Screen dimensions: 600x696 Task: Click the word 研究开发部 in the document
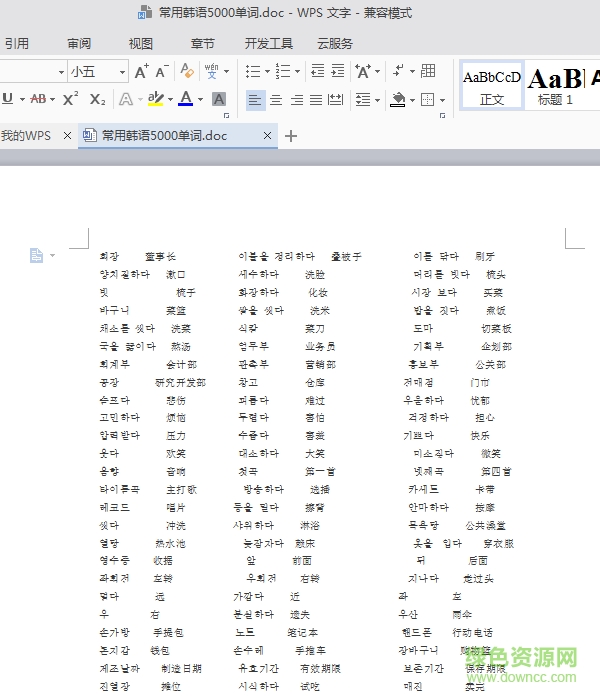(180, 382)
